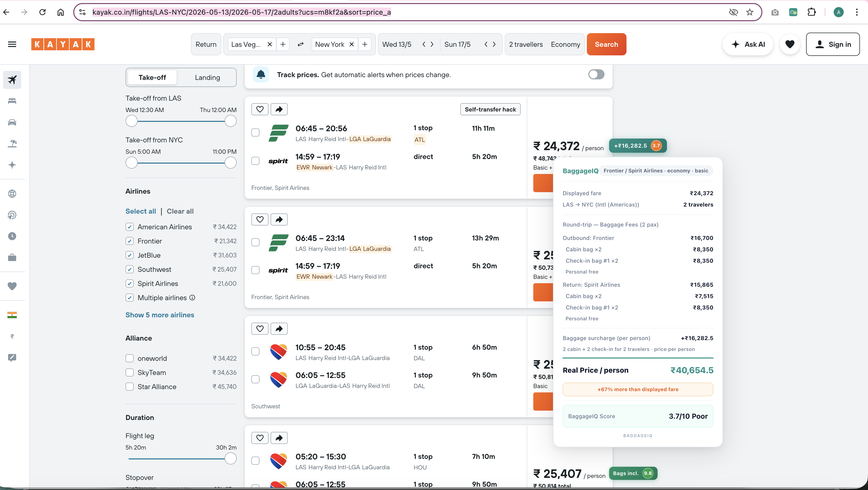868x490 pixels.
Task: Click the swap origin and destination arrows
Action: pos(300,44)
